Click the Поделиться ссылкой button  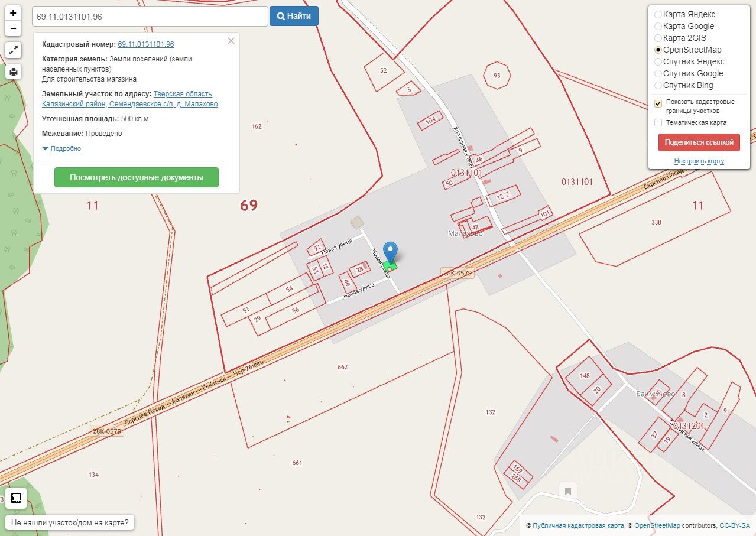[x=699, y=142]
